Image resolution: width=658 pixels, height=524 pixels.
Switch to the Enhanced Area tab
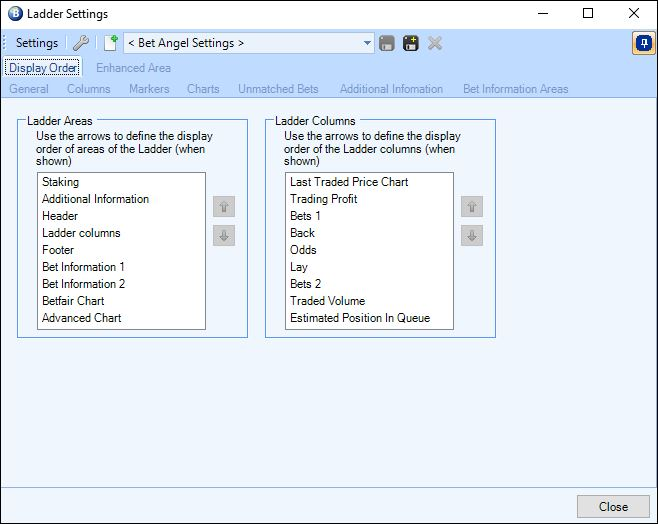pos(133,68)
